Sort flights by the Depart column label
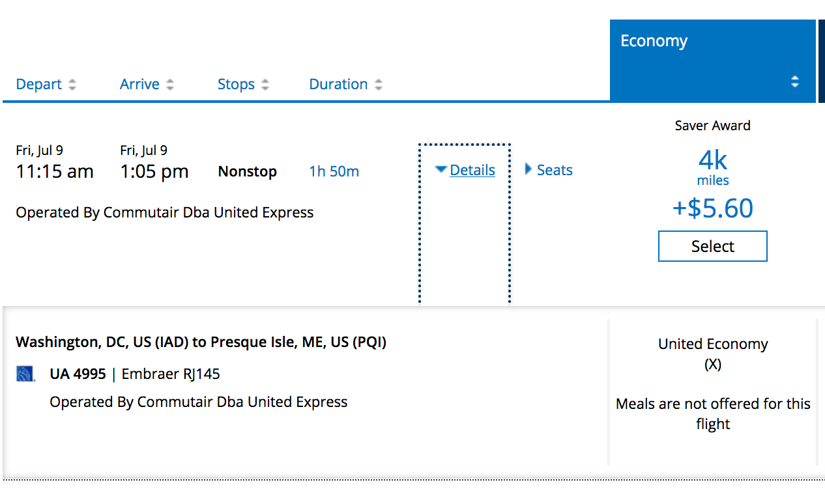The height and width of the screenshot is (504, 825). coord(39,85)
